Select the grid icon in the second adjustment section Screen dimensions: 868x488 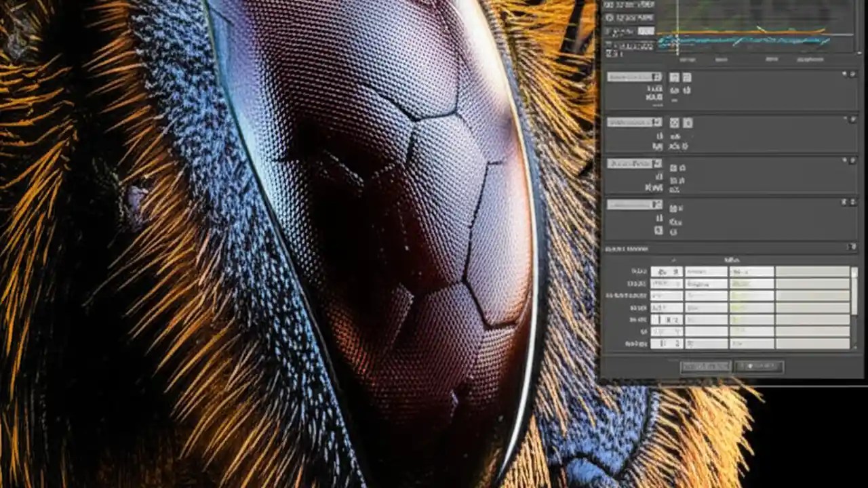click(675, 123)
